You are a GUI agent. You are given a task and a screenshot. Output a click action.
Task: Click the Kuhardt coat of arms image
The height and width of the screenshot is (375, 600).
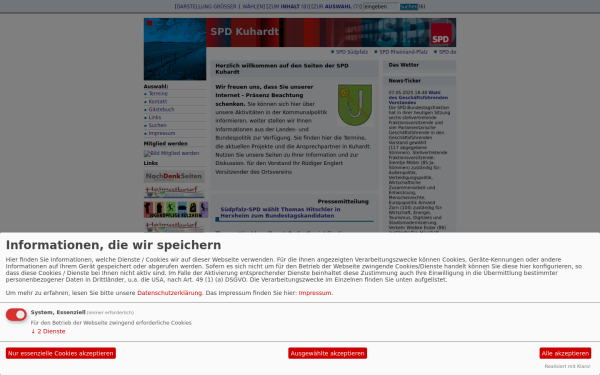point(355,105)
